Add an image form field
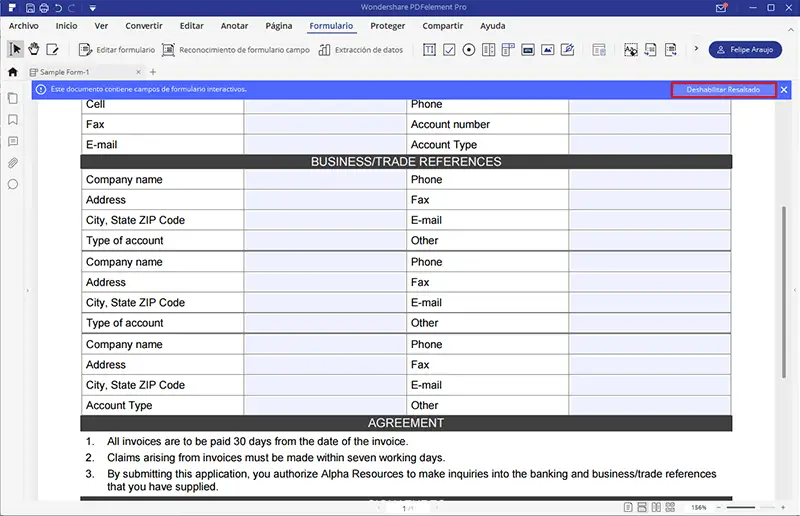 point(547,50)
